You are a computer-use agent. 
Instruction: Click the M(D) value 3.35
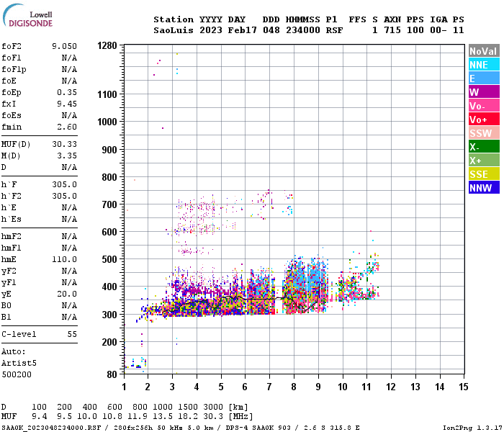67,156
